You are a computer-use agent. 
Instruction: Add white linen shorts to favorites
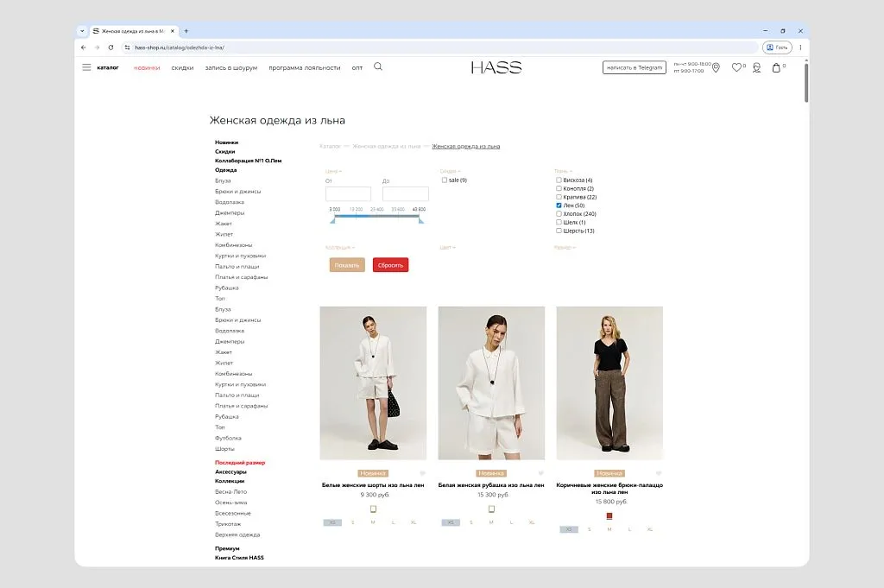tap(422, 473)
